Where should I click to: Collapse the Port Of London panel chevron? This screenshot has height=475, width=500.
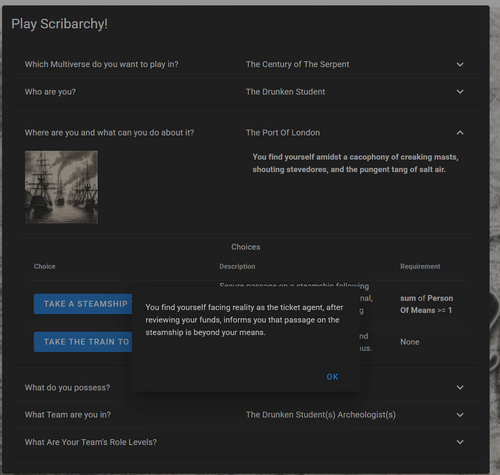tap(460, 133)
